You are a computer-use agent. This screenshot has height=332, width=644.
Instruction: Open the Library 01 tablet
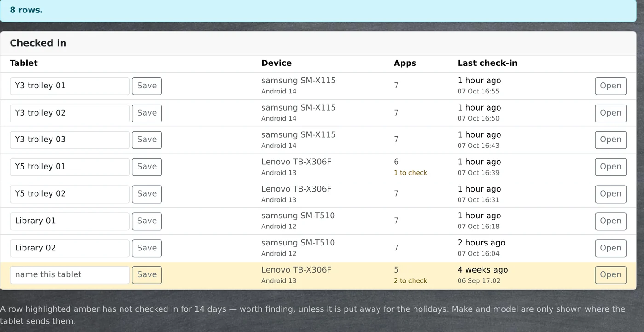[x=610, y=221]
